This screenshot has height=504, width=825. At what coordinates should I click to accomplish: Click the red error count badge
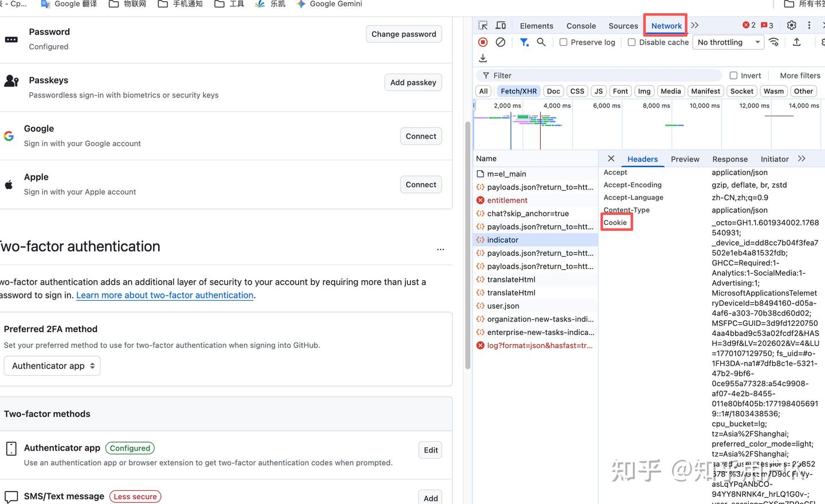coord(749,25)
